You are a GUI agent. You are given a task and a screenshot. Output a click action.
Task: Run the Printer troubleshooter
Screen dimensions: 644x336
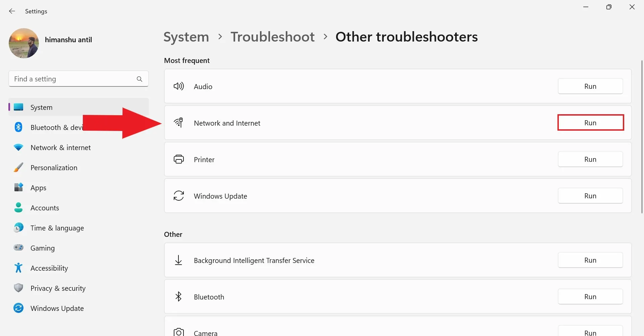pos(590,159)
